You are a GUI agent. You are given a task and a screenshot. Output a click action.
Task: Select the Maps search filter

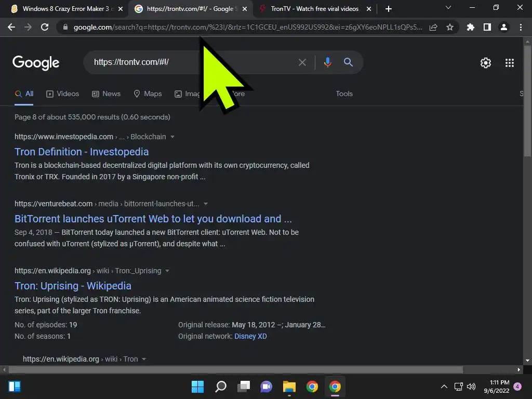[148, 94]
